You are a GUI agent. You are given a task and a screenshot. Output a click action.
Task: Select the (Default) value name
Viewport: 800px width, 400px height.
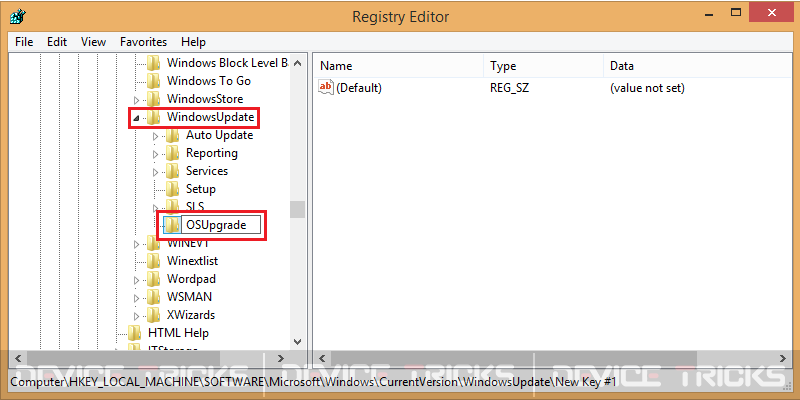click(359, 88)
